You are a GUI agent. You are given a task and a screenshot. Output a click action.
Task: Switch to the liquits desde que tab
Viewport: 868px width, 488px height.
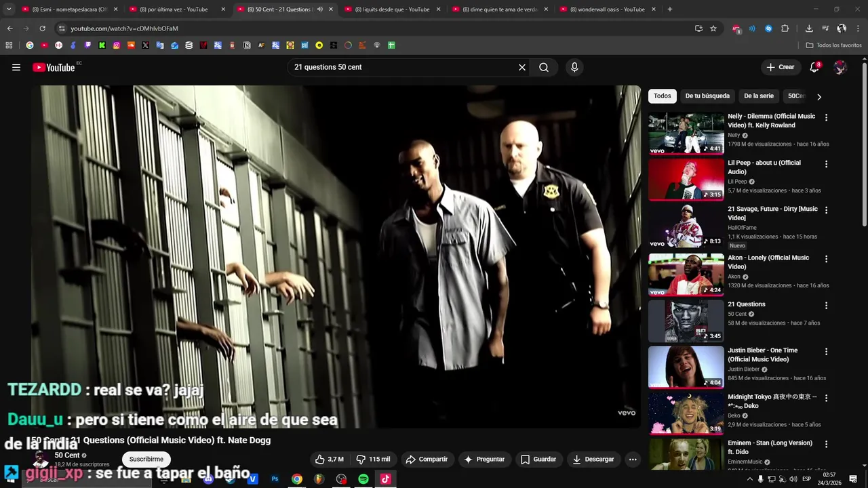click(392, 9)
